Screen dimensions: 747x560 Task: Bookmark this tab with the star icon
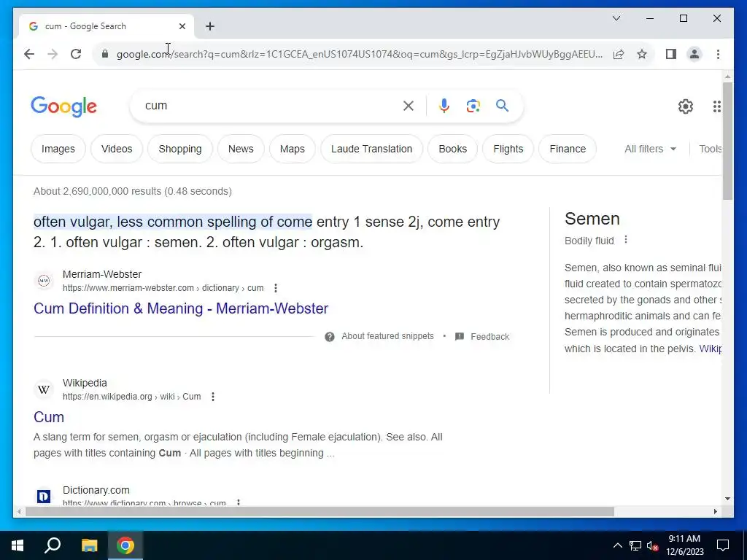coord(642,54)
